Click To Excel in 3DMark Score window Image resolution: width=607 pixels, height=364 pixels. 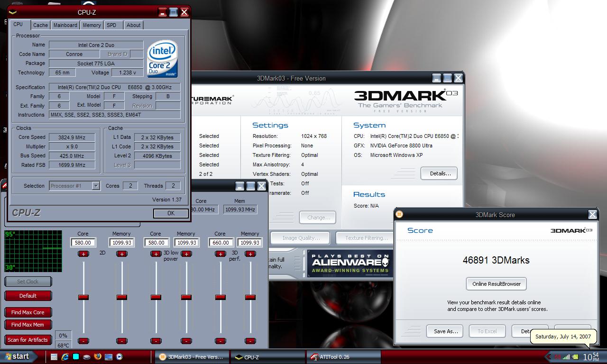[487, 331]
